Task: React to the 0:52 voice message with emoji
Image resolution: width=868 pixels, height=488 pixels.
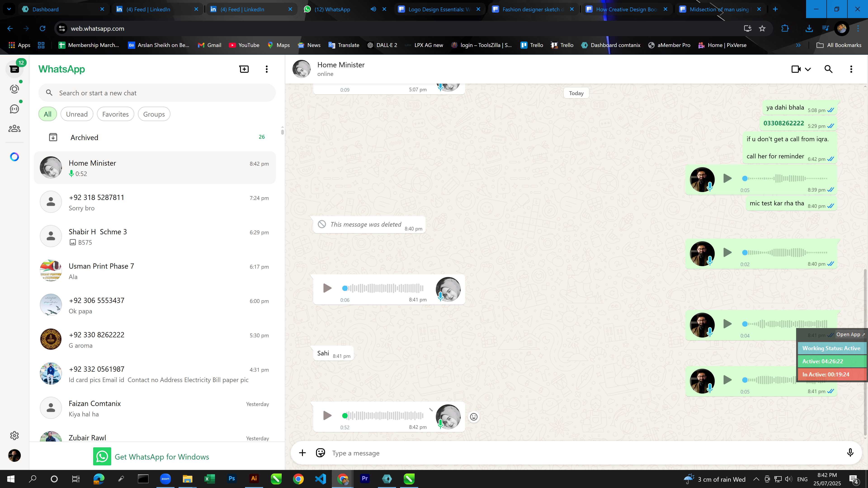Action: (x=474, y=417)
